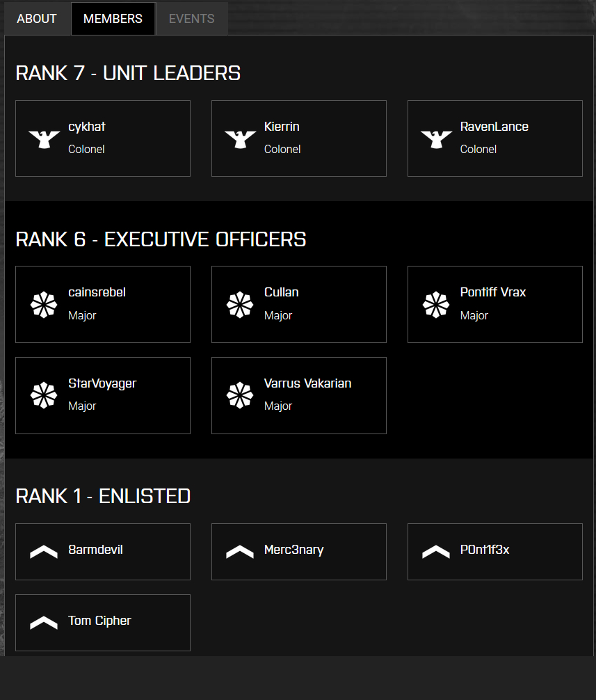Open the RavenLance profile link
Screen dimensions: 596x700
(x=494, y=127)
